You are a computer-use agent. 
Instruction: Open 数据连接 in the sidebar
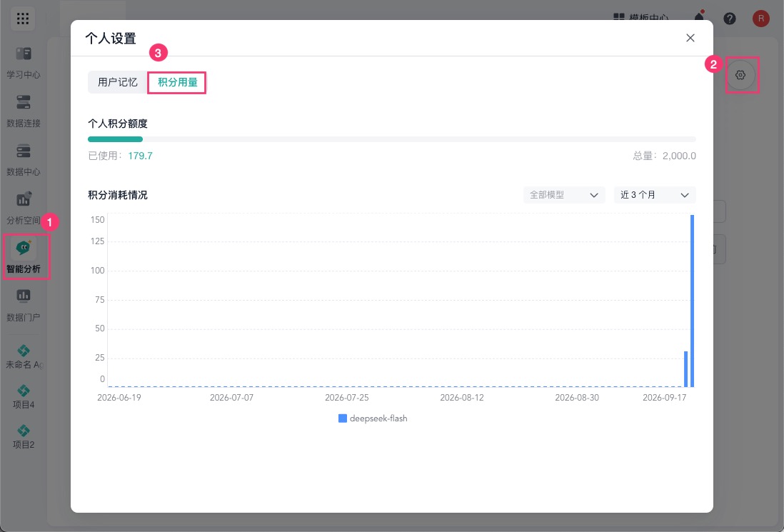point(24,111)
